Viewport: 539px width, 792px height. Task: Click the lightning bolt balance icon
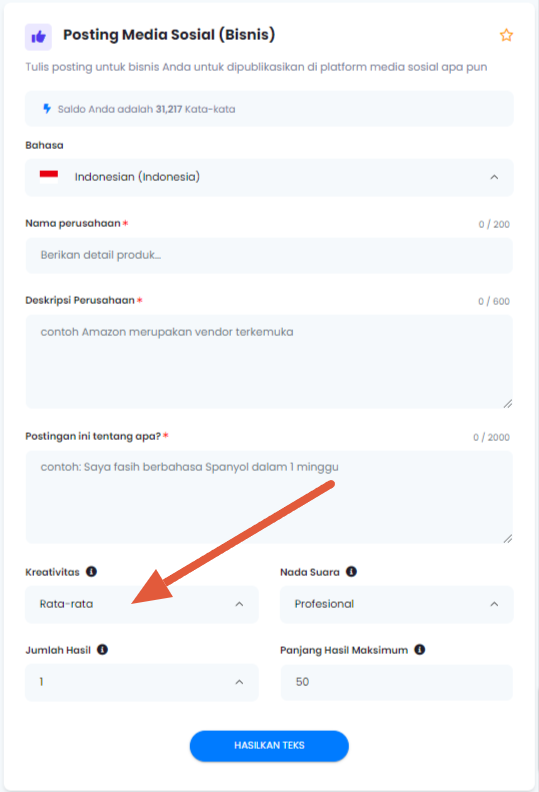coord(47,109)
